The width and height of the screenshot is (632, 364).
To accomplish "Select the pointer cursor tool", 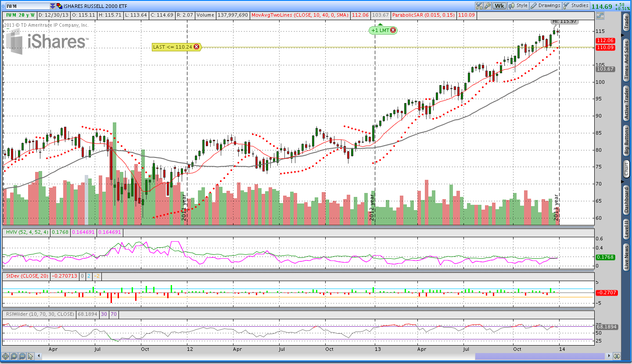I will point(30,356).
